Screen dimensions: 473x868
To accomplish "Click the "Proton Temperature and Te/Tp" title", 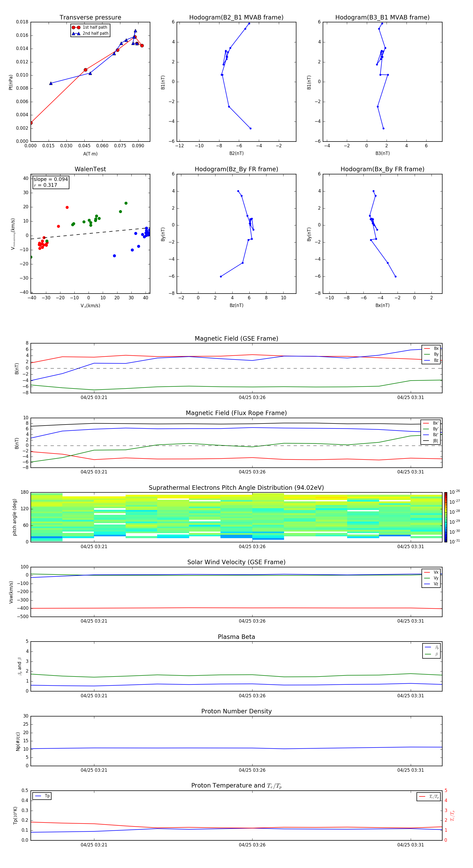I will (x=236, y=785).
